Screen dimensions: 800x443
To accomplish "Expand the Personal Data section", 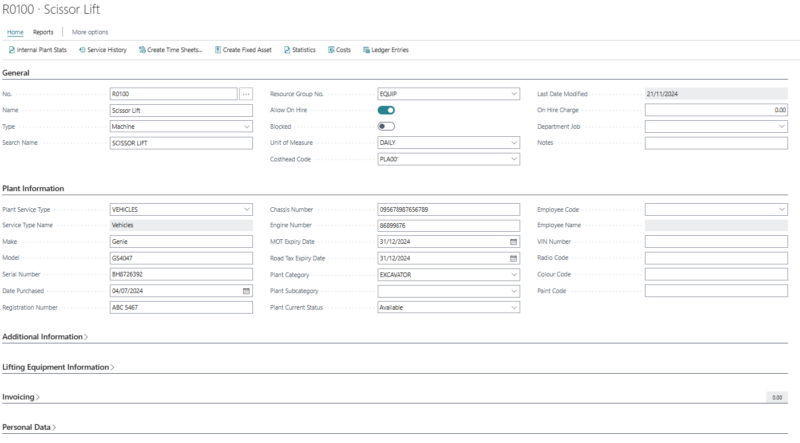I will click(x=29, y=427).
